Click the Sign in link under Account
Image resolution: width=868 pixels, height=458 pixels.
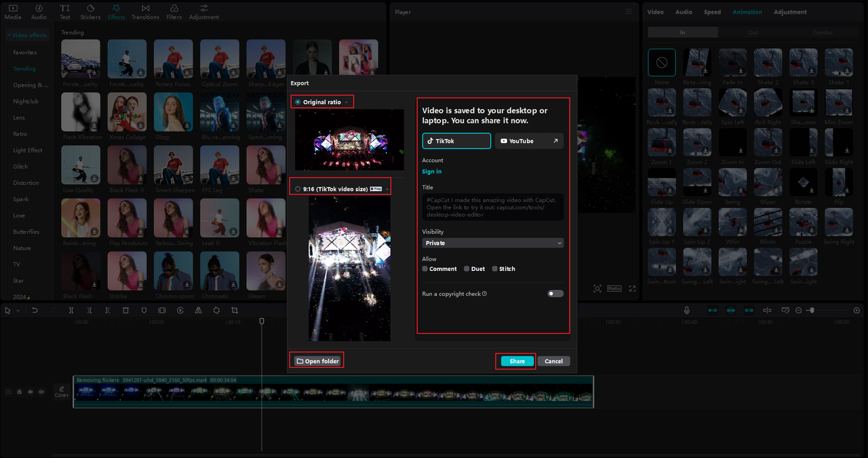[x=432, y=172]
